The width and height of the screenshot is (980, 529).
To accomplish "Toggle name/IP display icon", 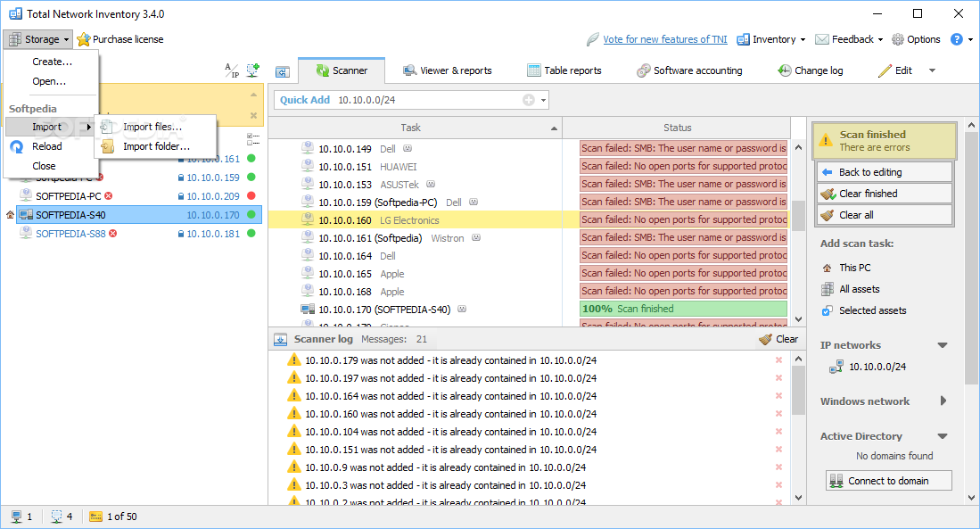I will pos(232,70).
